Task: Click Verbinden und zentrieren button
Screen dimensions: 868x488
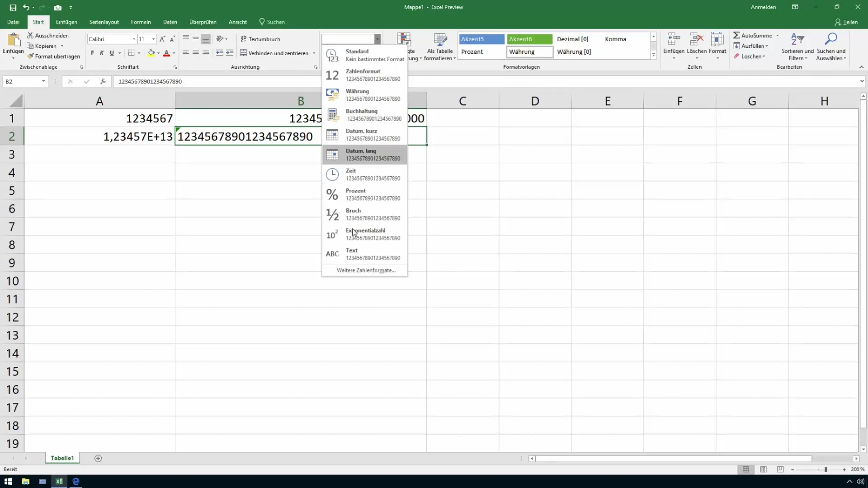Action: point(274,53)
